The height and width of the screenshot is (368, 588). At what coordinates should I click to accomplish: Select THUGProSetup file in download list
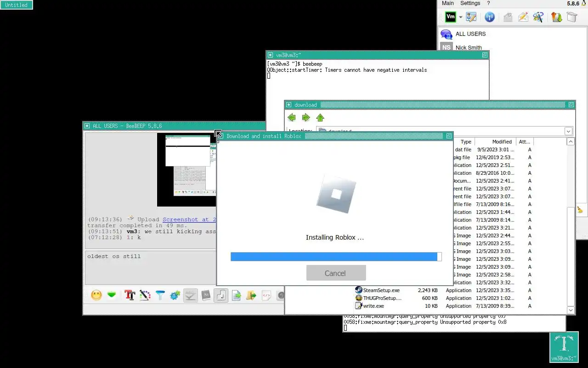(x=382, y=298)
